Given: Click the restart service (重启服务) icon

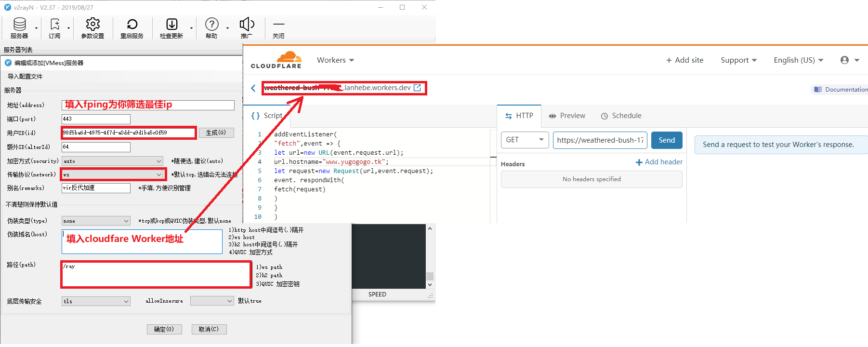Looking at the screenshot, I should tap(132, 24).
